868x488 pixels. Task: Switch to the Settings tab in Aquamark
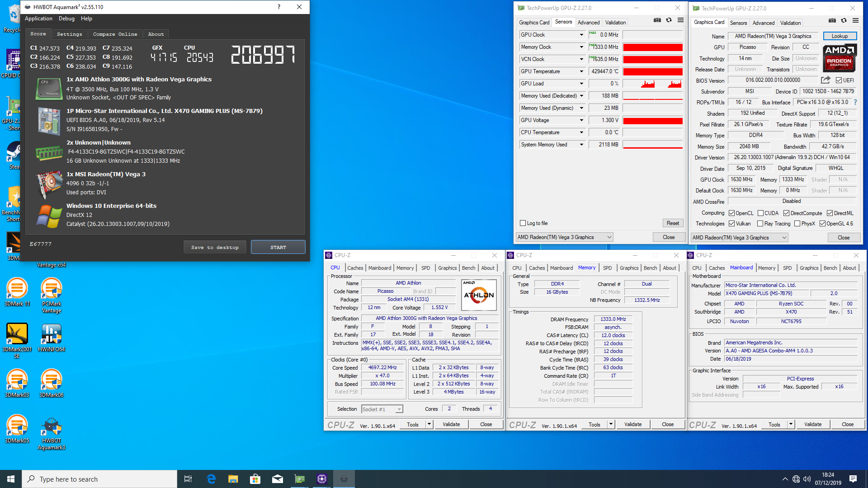[69, 34]
